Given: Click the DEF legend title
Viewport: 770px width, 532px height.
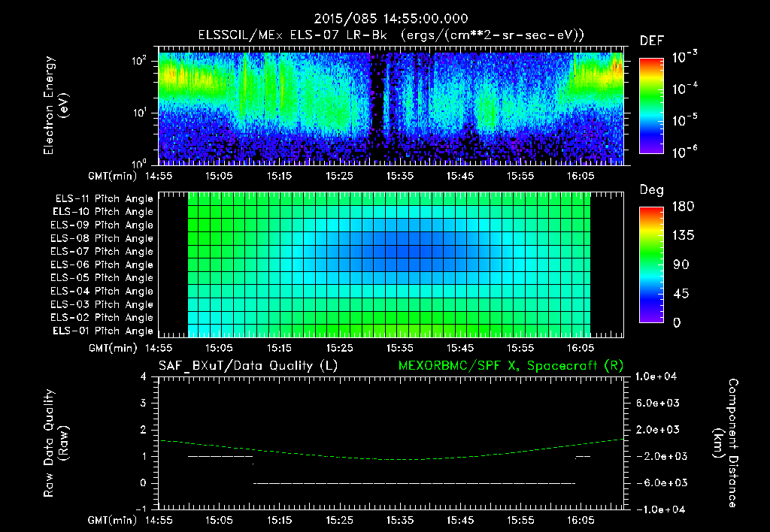Looking at the screenshot, I should tap(652, 41).
